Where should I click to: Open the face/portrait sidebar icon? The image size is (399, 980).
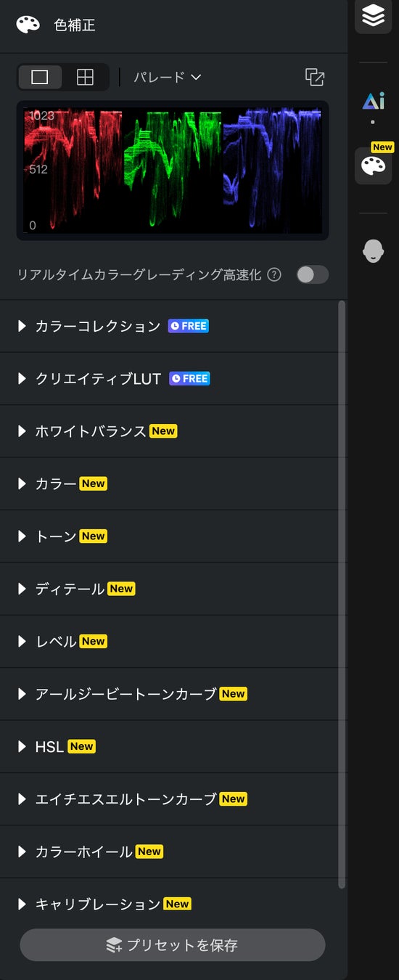[374, 251]
